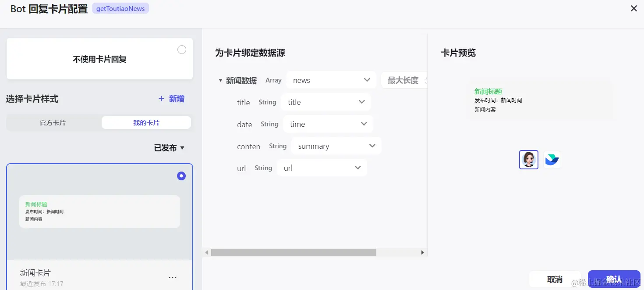Click the getToutiaoNews tag

[120, 8]
